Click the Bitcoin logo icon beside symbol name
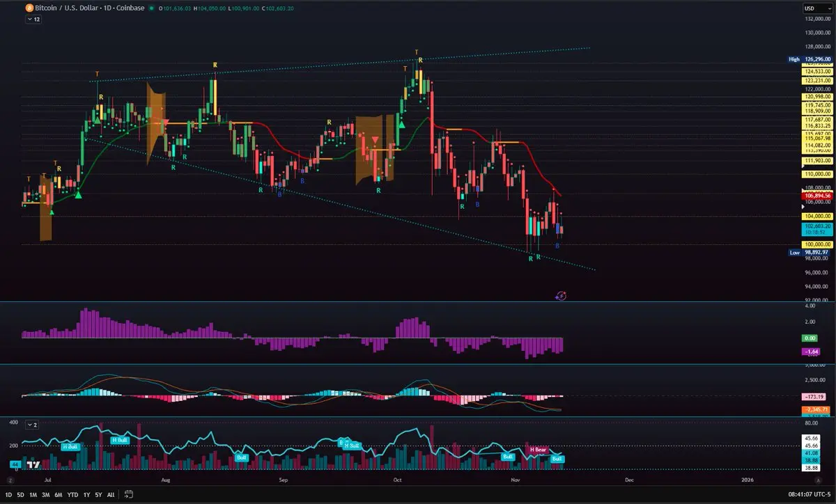Screen dimensions: 836x504 point(29,8)
